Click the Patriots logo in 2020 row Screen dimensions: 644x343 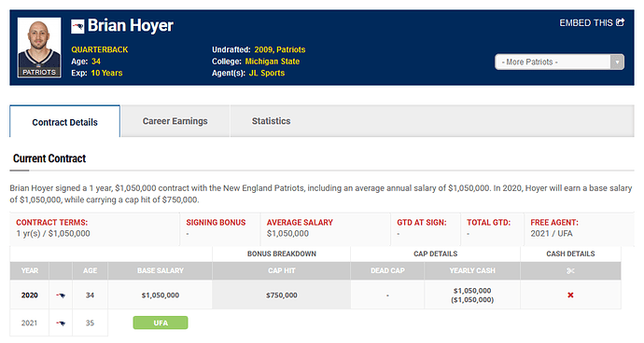point(61,295)
